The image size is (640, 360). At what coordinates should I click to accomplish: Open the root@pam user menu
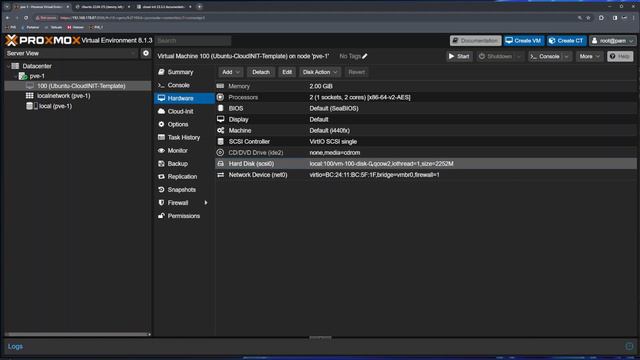pyautogui.click(x=612, y=41)
